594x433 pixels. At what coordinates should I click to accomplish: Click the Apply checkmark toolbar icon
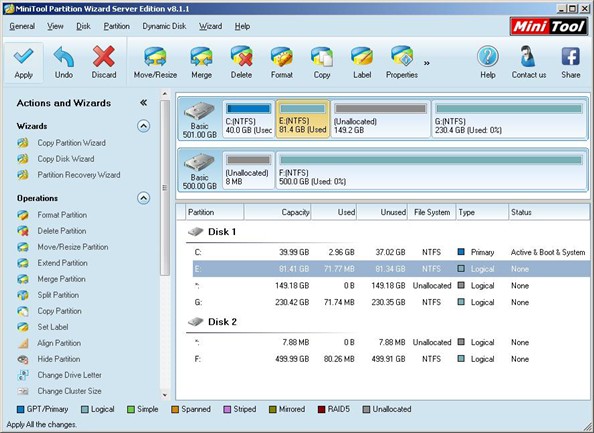23,63
